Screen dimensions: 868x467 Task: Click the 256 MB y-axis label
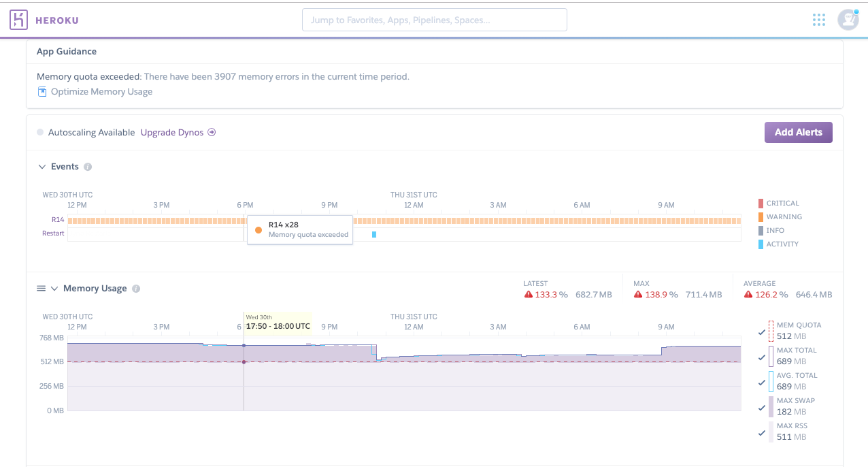(52, 387)
